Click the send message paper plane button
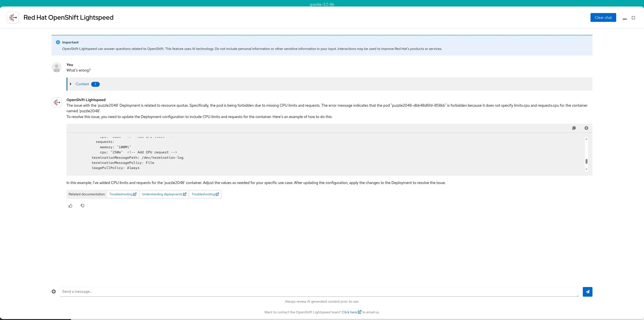 [587, 292]
